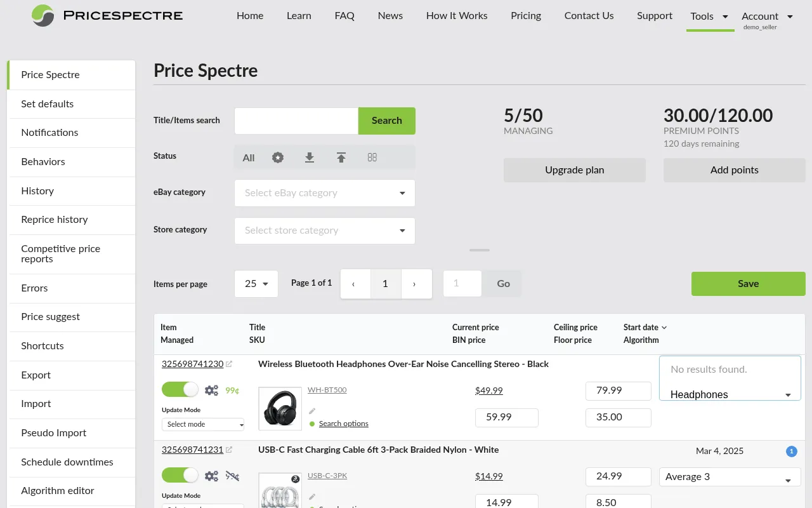812x508 pixels.
Task: Click the premium badge status filter icon
Action: (278, 157)
